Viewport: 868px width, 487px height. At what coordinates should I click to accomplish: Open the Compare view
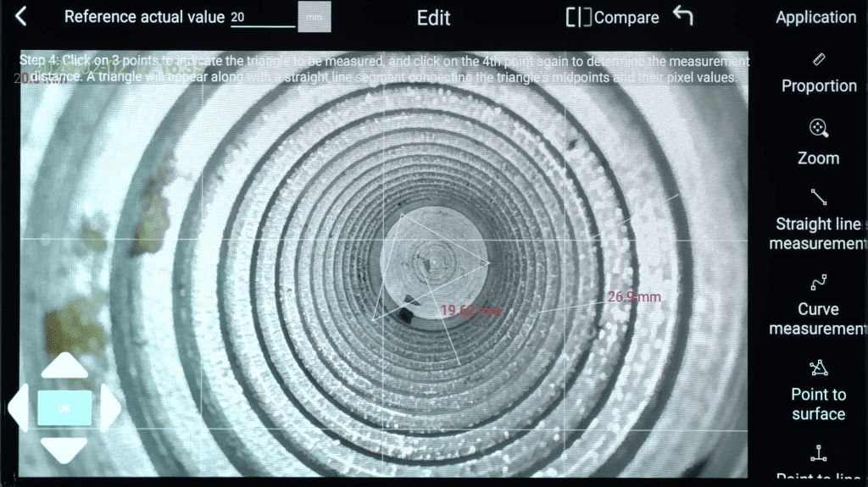(x=613, y=18)
